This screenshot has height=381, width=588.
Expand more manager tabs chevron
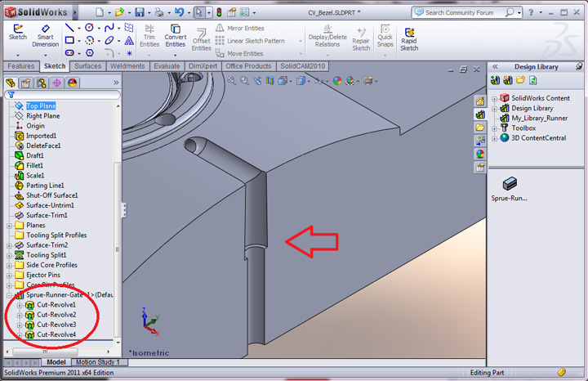pos(116,83)
